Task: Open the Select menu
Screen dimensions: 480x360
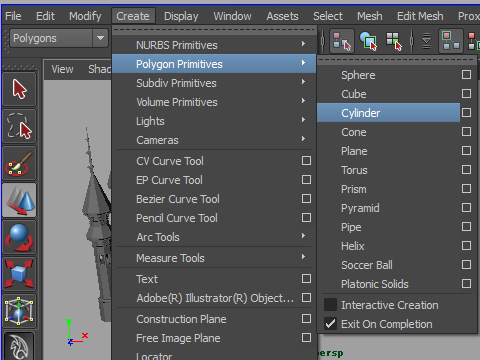Action: pos(328,16)
